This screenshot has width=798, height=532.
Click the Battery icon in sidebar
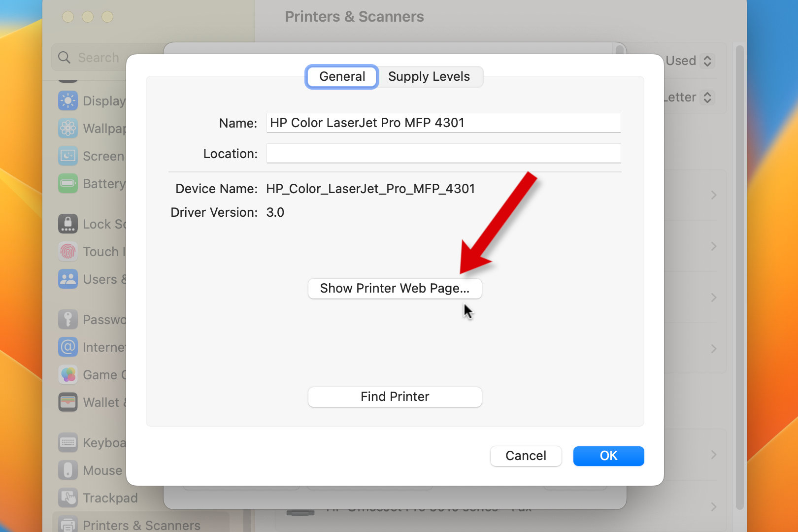point(68,184)
